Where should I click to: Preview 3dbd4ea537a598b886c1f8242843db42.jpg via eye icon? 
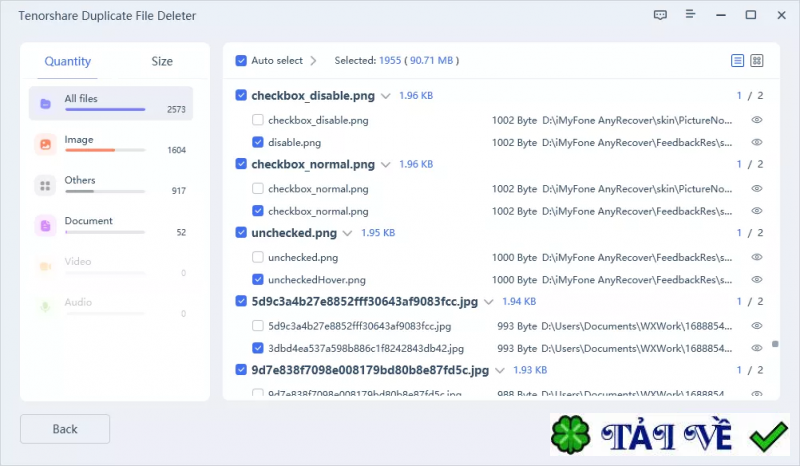pos(757,348)
